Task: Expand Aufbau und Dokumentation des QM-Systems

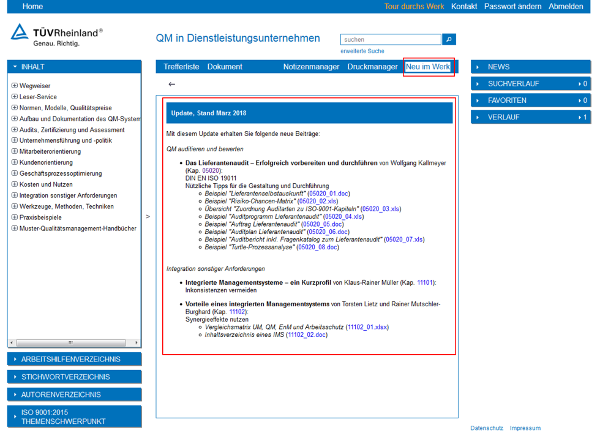Action: (x=14, y=119)
